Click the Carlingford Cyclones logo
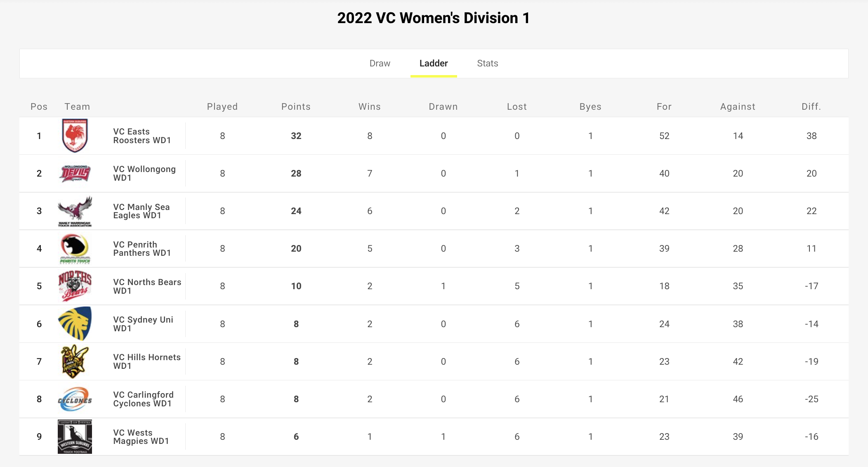 tap(75, 399)
